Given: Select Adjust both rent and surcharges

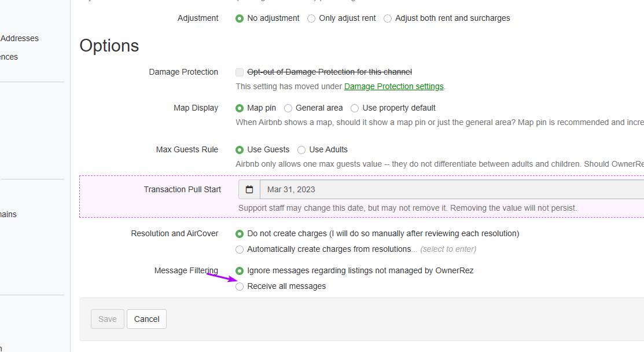Looking at the screenshot, I should [x=388, y=19].
